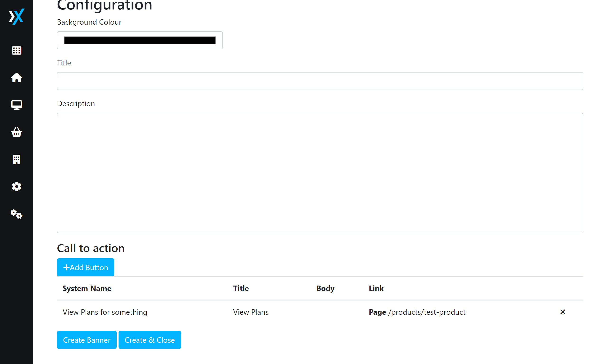Click the System Name column header
This screenshot has height=364, width=607.
tap(87, 288)
